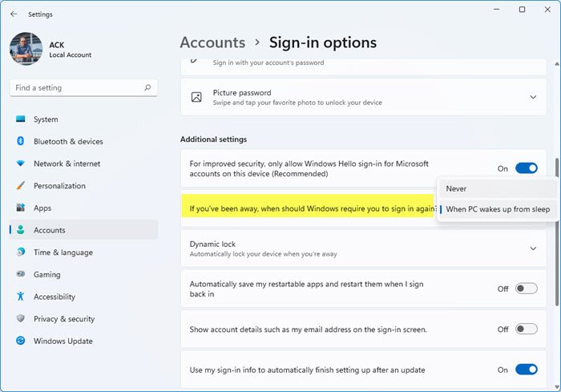Click scrollbar down arrow
The image size is (561, 392).
click(x=557, y=386)
